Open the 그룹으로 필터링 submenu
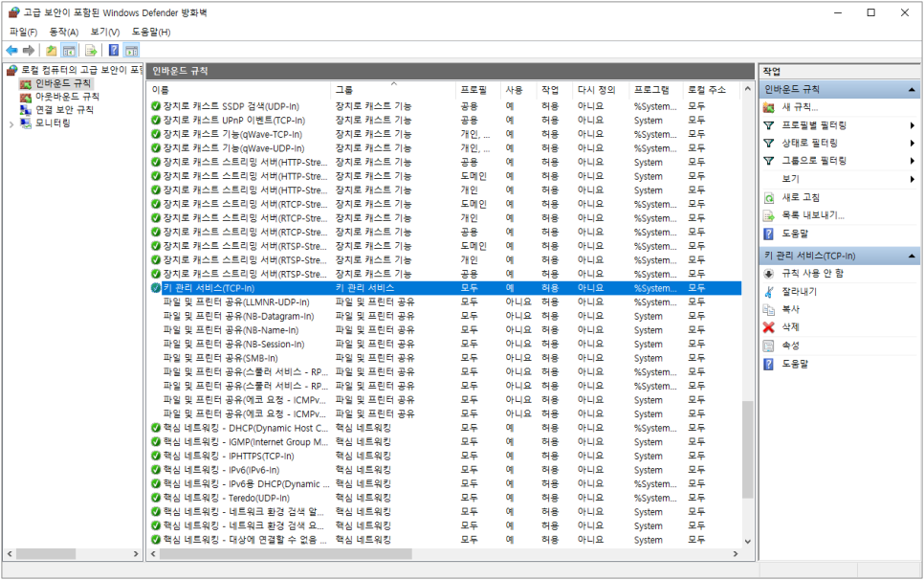This screenshot has width=924, height=580. click(814, 161)
